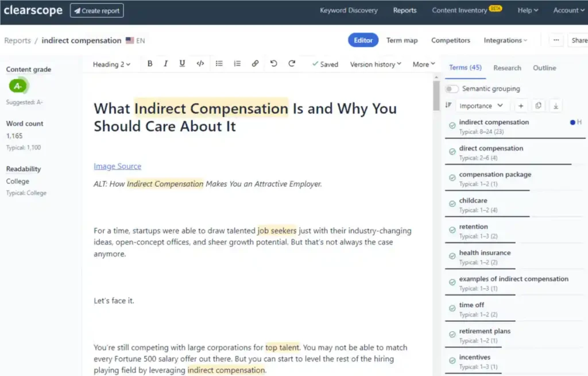Create a bulleted list

(x=219, y=64)
